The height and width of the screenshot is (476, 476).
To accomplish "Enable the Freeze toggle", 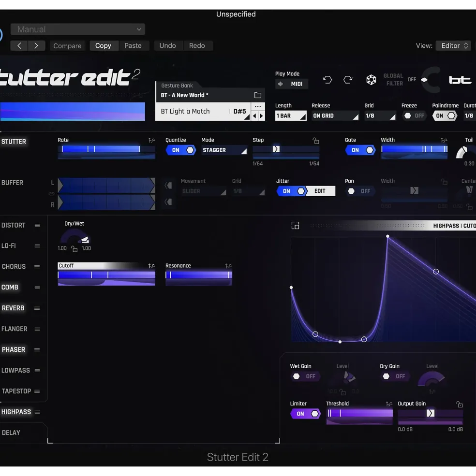I will 414,115.
